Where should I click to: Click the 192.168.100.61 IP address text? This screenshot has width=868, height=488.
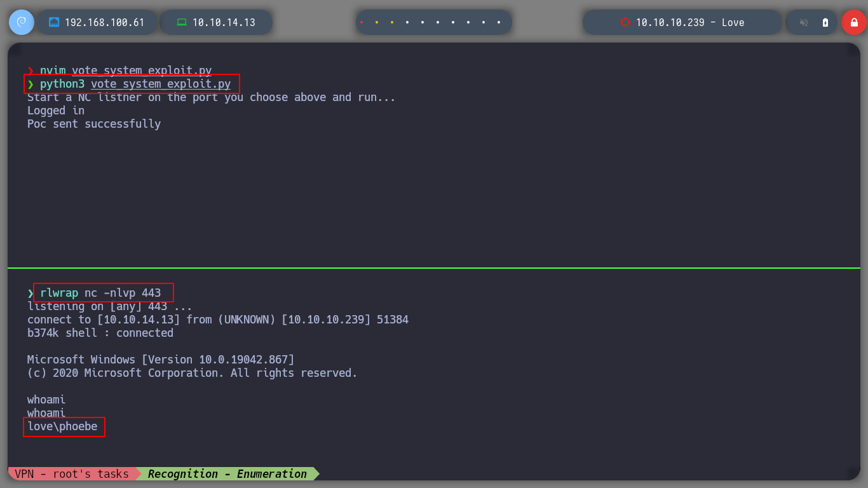pyautogui.click(x=105, y=22)
